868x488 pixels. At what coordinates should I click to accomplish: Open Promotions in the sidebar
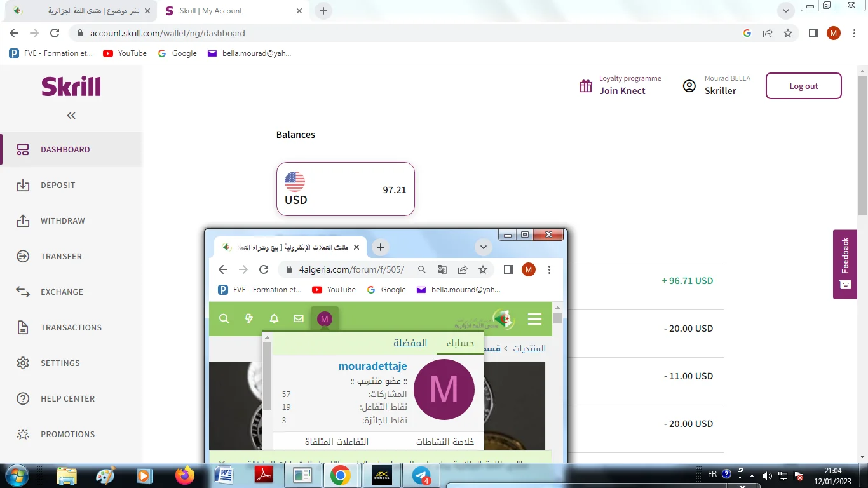click(x=67, y=435)
